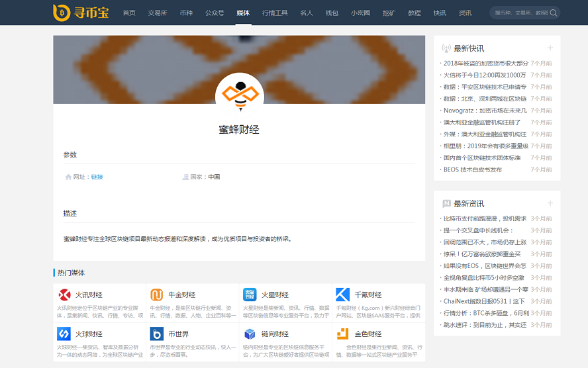
Task: Open 牛金财经 media icon
Action: pos(157,295)
